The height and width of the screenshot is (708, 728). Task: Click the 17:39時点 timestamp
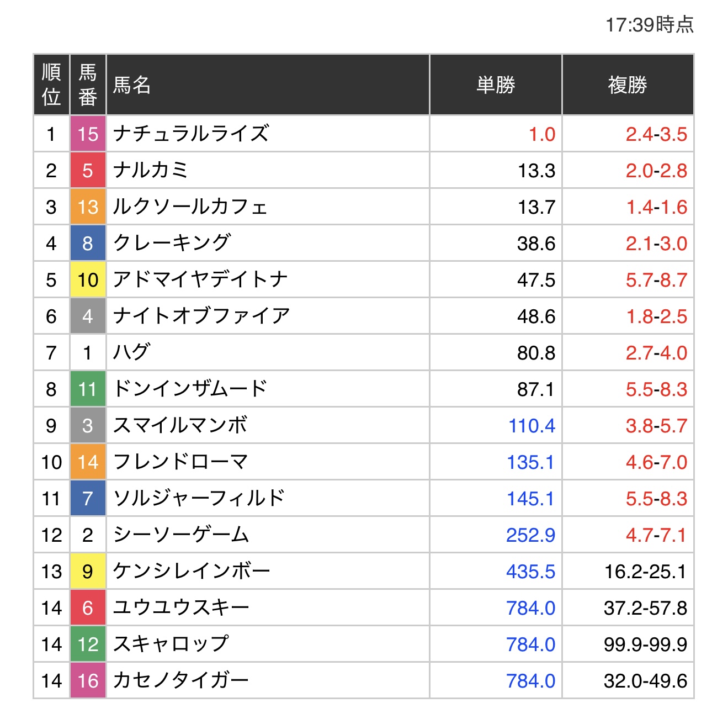(649, 25)
